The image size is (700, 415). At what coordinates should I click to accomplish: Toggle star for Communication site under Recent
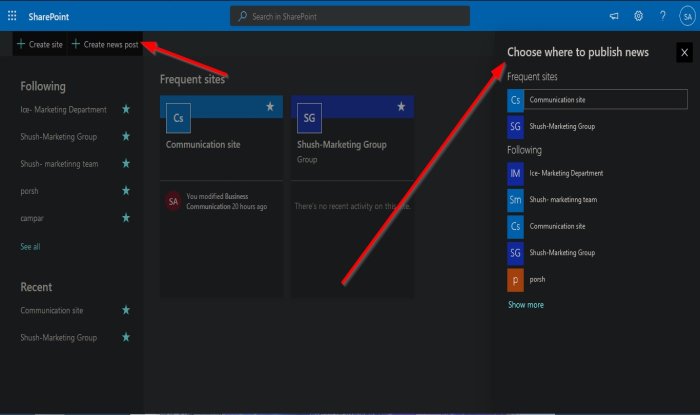(x=126, y=310)
